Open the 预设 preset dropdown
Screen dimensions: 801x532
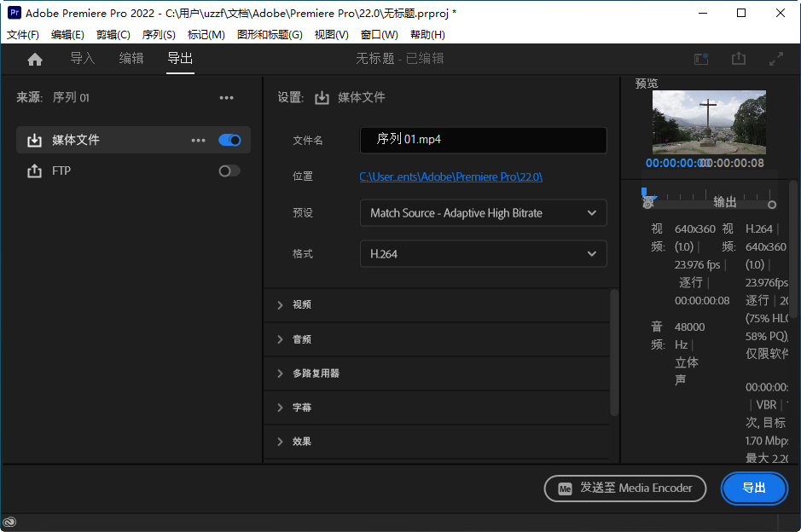pyautogui.click(x=483, y=212)
